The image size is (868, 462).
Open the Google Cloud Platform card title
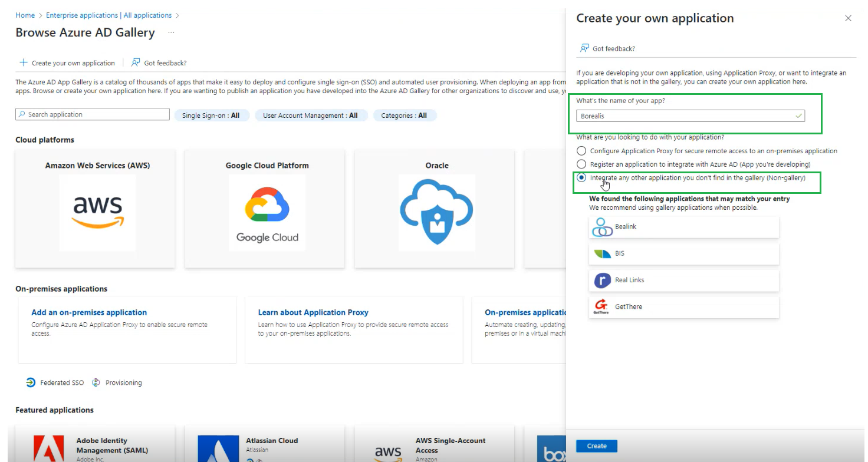(x=267, y=166)
